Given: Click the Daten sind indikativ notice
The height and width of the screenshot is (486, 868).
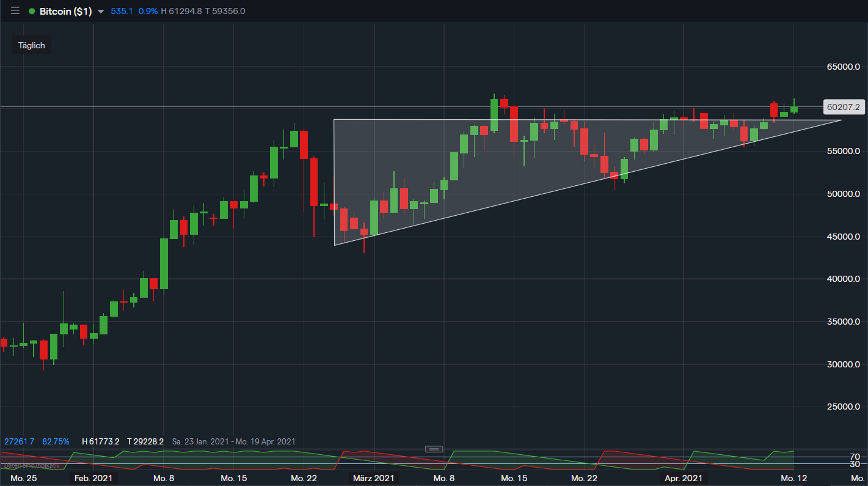Looking at the screenshot, I should point(32,465).
